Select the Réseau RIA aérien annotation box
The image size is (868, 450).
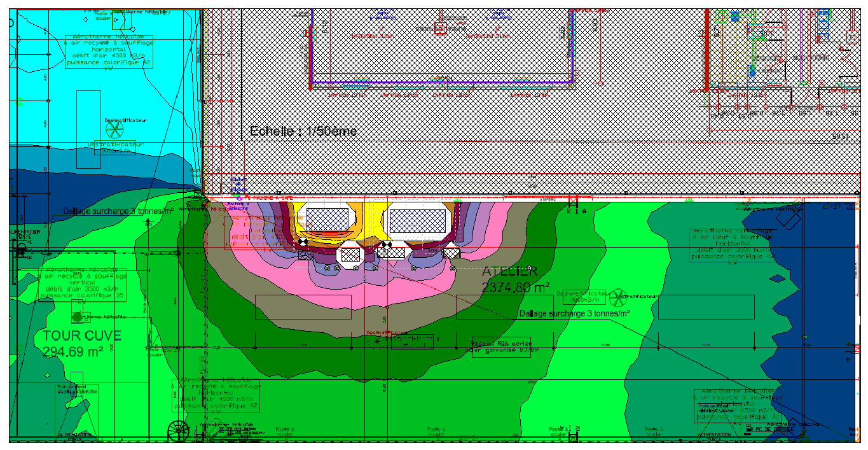(501, 346)
